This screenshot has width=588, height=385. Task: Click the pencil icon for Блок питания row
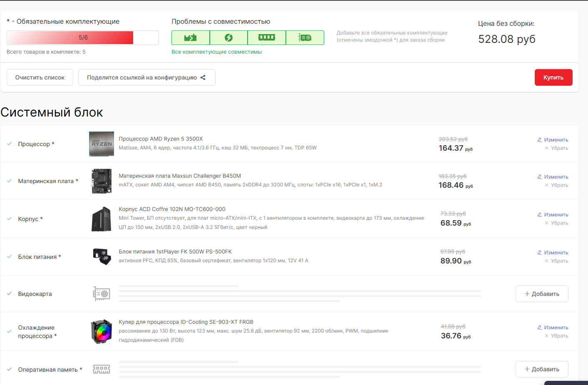pos(540,253)
